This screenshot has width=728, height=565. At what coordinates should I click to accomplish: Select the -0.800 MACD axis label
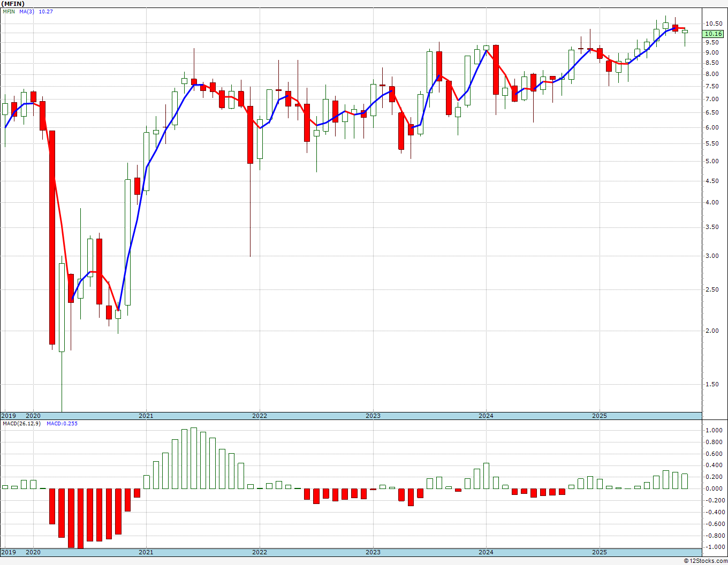[714, 536]
